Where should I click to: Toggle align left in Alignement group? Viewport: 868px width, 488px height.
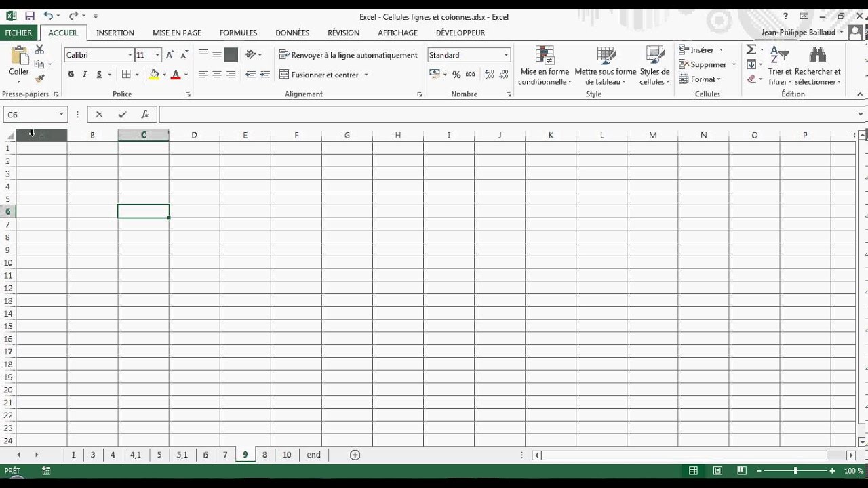pos(203,75)
